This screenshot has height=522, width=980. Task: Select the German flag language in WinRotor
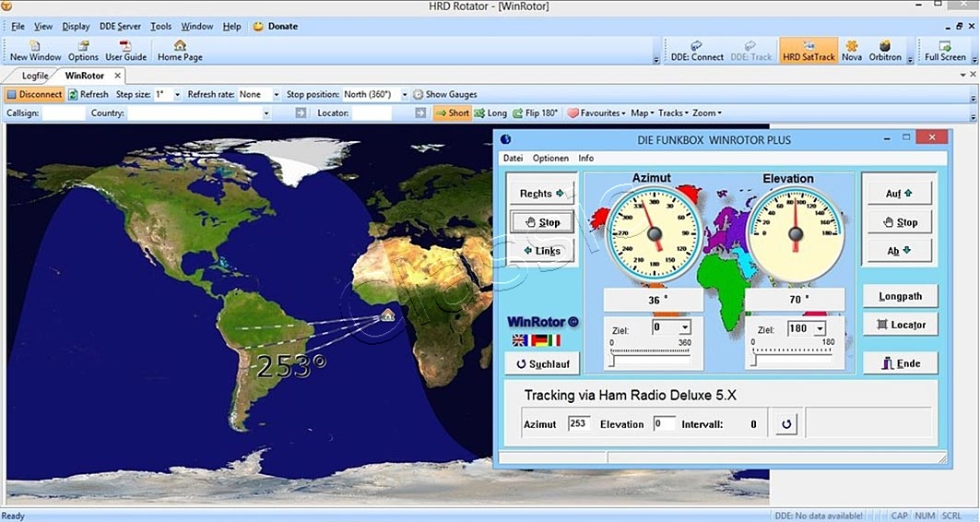[x=538, y=340]
